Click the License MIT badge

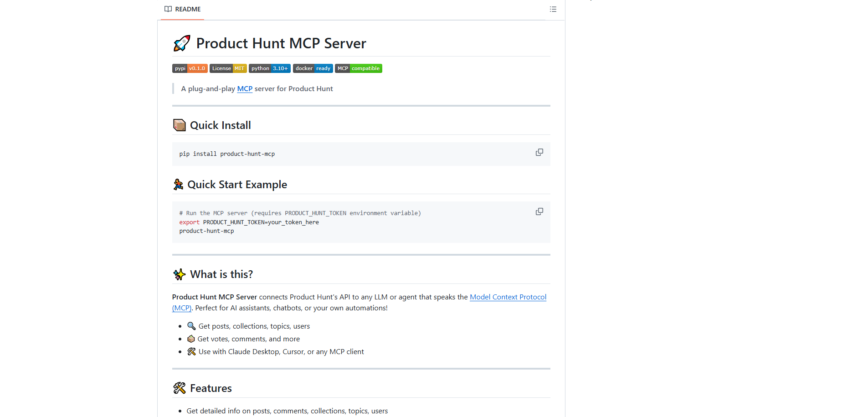tap(228, 68)
